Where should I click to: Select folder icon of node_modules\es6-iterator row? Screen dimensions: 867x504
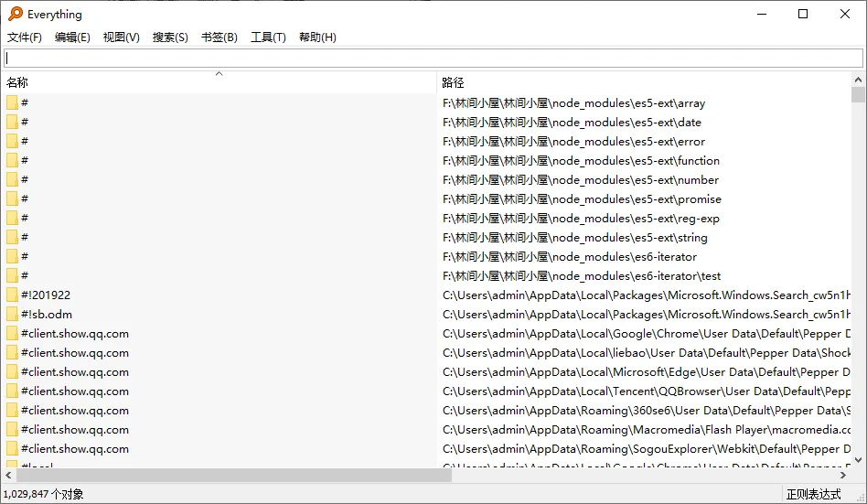12,256
